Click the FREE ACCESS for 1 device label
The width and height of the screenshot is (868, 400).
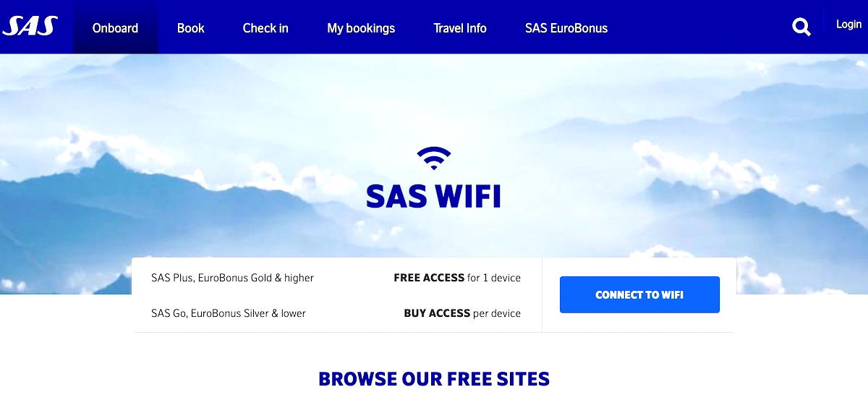pos(457,278)
